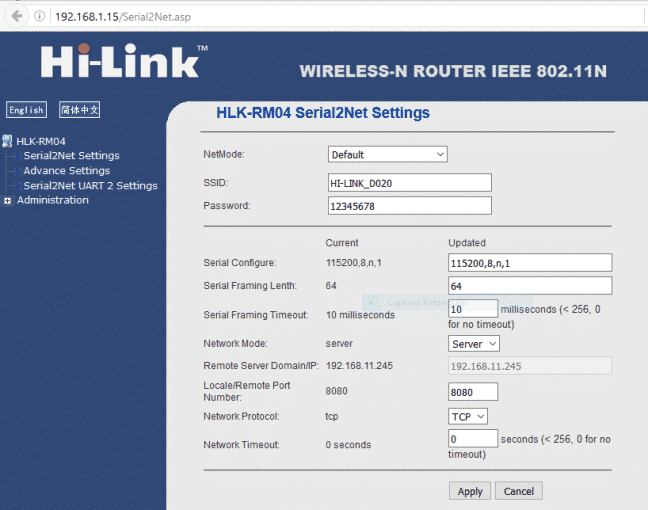Open Serial2Net UART 2 Settings page

coord(90,186)
